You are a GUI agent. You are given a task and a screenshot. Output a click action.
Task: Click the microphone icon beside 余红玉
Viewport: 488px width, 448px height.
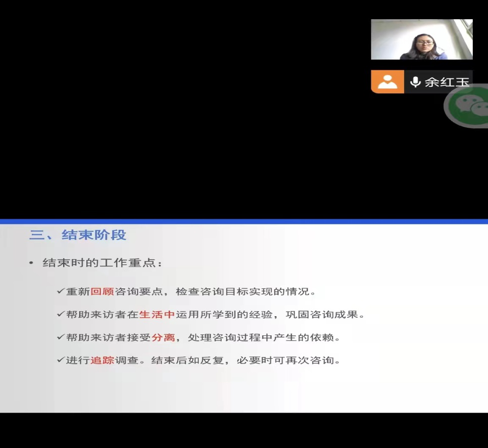(x=415, y=82)
